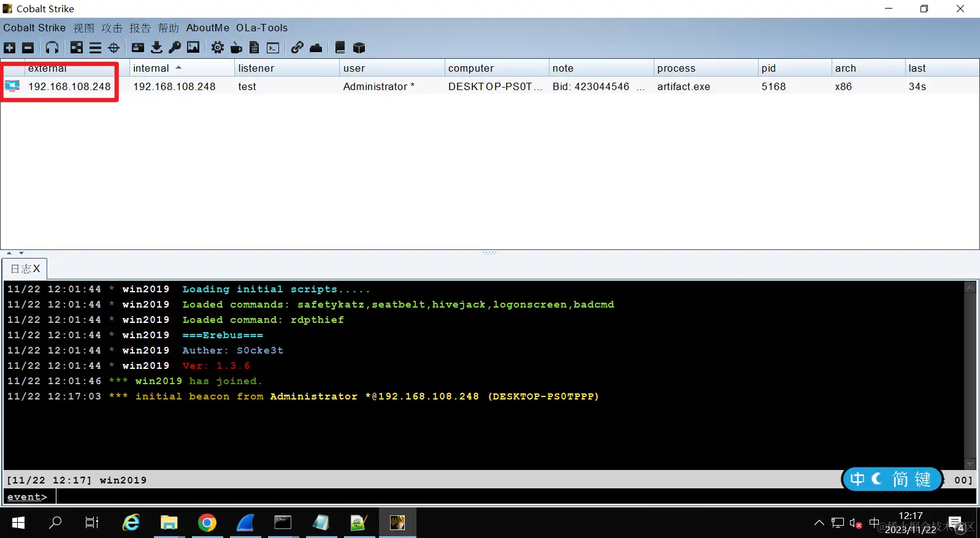The image size is (980, 538).
Task: Click the plus icon to connect to a team server
Action: (x=10, y=48)
